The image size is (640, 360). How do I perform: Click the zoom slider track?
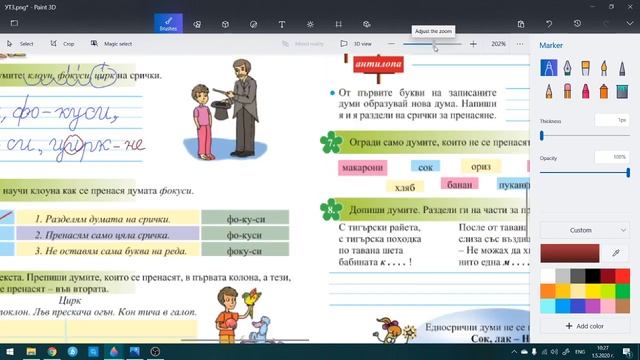click(432, 44)
